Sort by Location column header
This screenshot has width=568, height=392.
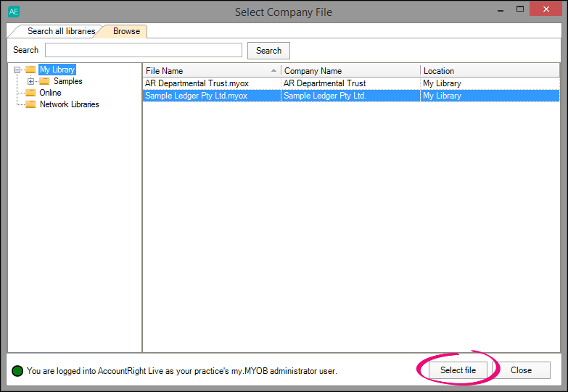(x=489, y=71)
